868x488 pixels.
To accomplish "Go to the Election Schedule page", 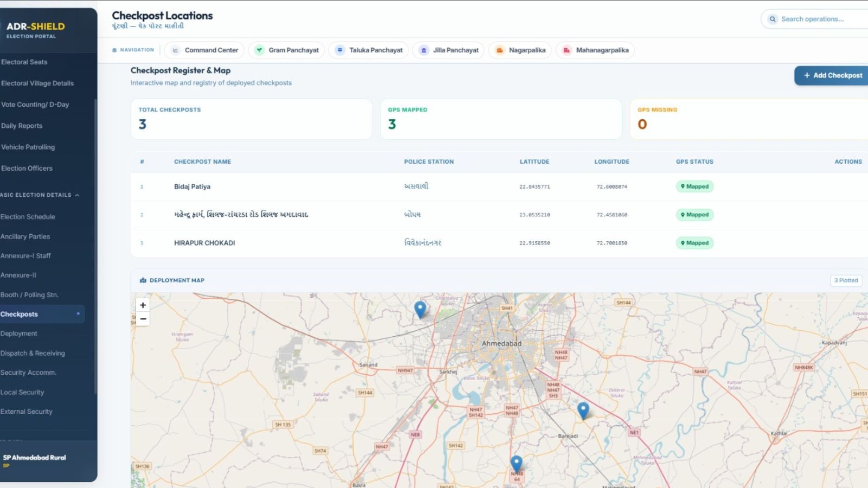I will click(28, 217).
